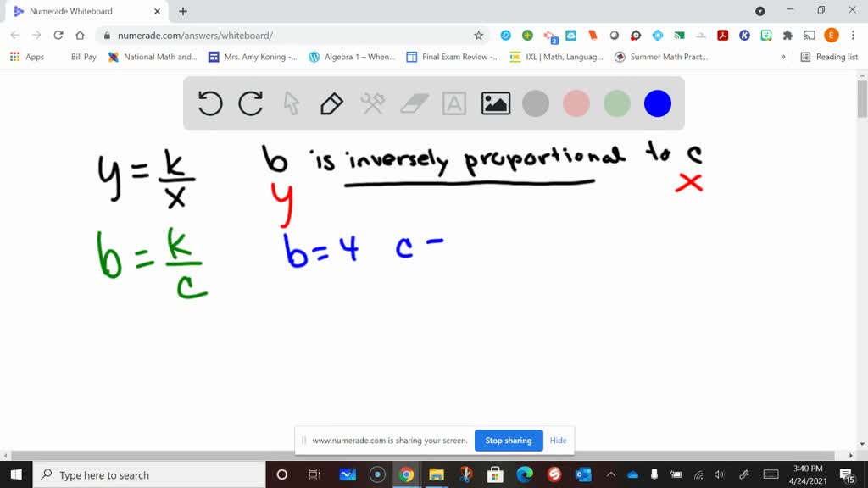The height and width of the screenshot is (488, 868).
Task: Select the blue color swatch
Action: (x=657, y=103)
